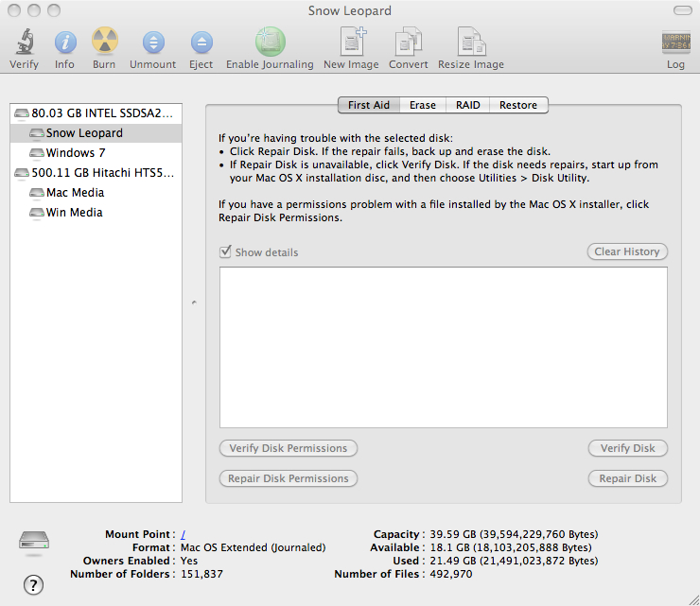The image size is (700, 606).
Task: Click the Verify Disk button
Action: click(x=628, y=448)
